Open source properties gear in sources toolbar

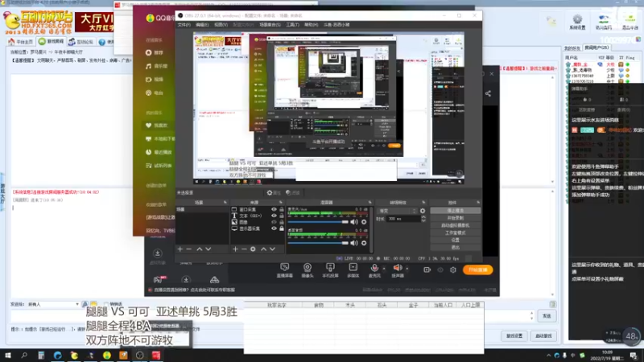tap(253, 249)
